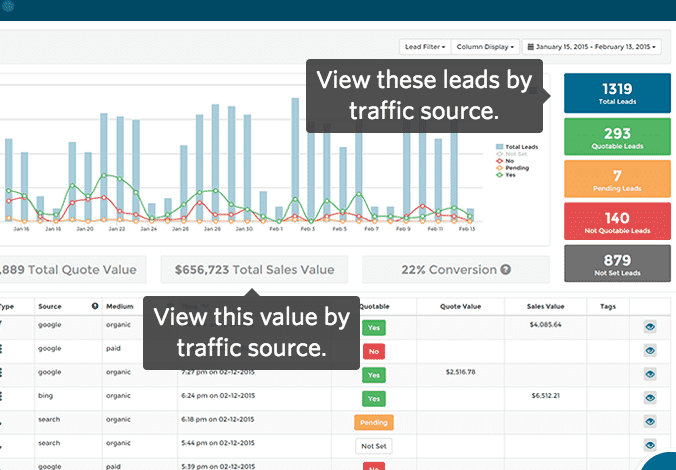Click the eye icon in the Pending lead row
Screen dimensions: 676x470
pos(650,421)
